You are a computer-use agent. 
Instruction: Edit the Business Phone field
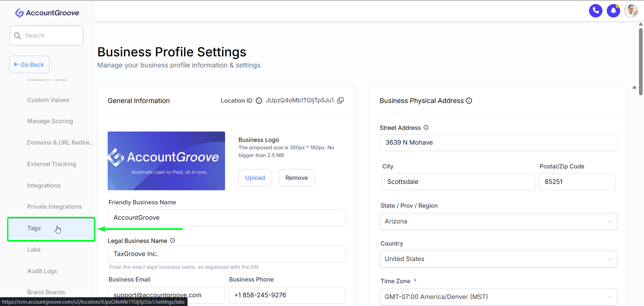point(287,295)
